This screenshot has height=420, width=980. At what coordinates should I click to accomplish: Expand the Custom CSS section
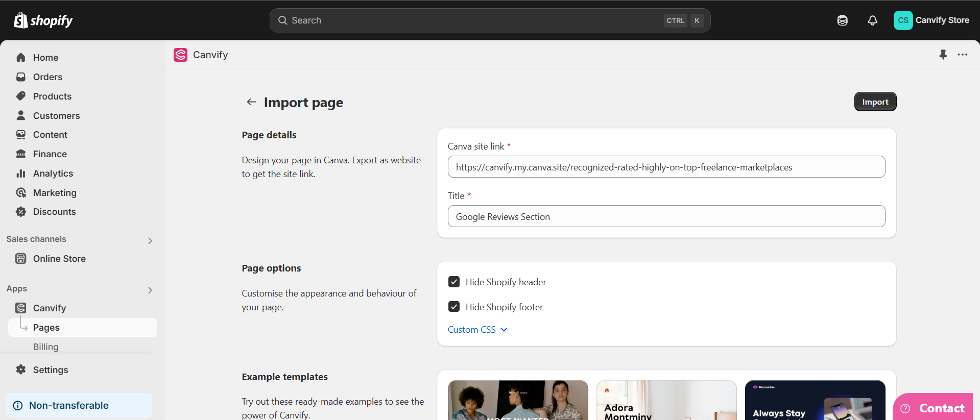point(477,330)
